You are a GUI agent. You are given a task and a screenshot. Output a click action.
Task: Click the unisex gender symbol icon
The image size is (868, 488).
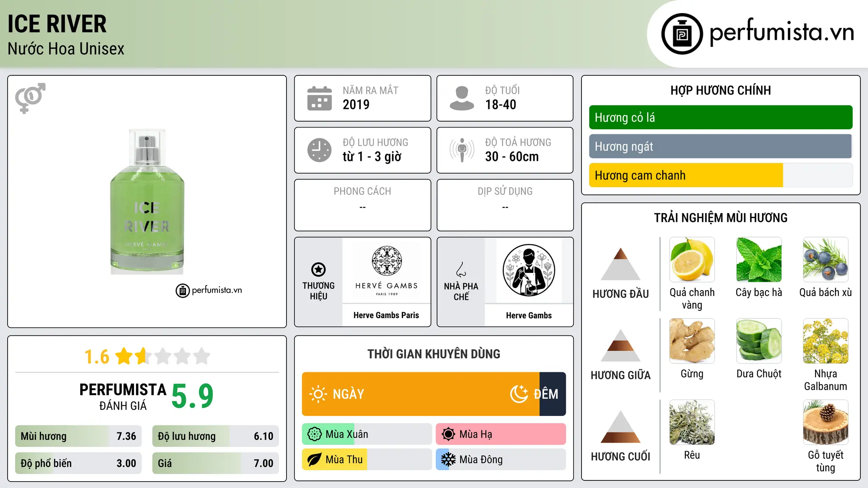click(30, 98)
